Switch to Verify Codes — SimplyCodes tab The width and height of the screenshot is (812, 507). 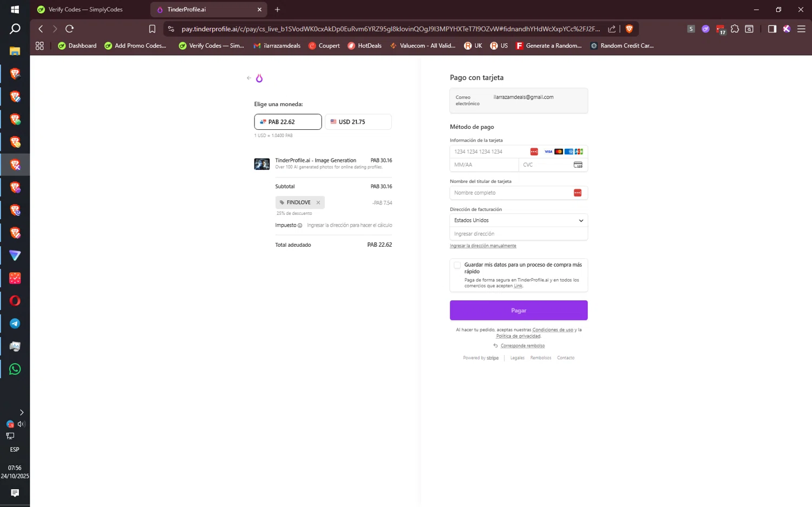pos(86,10)
